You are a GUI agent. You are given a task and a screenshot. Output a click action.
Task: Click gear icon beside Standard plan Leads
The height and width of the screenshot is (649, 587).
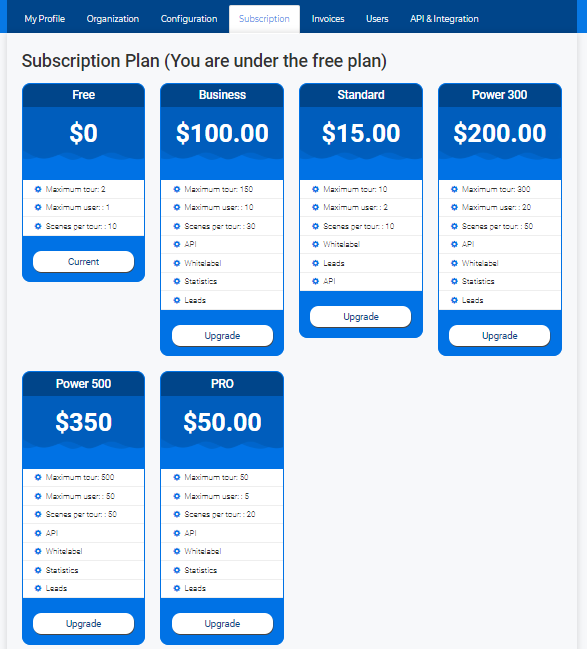(x=315, y=263)
